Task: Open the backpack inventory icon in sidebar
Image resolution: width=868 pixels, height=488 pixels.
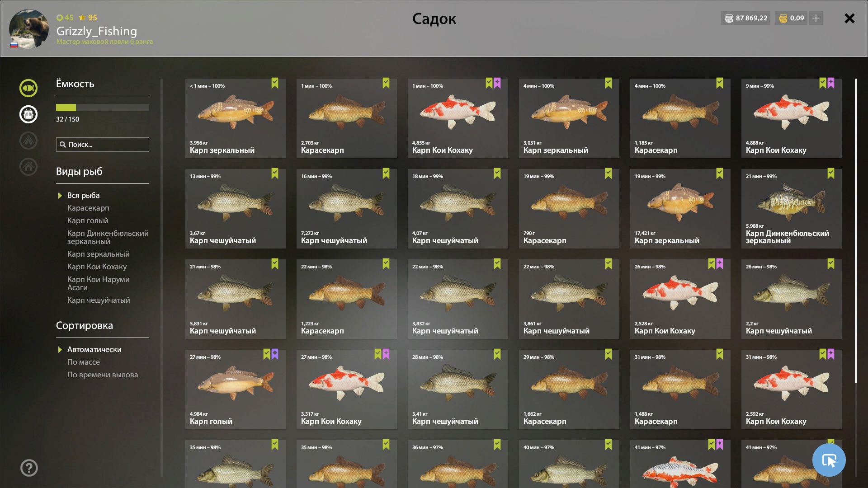Action: point(28,114)
